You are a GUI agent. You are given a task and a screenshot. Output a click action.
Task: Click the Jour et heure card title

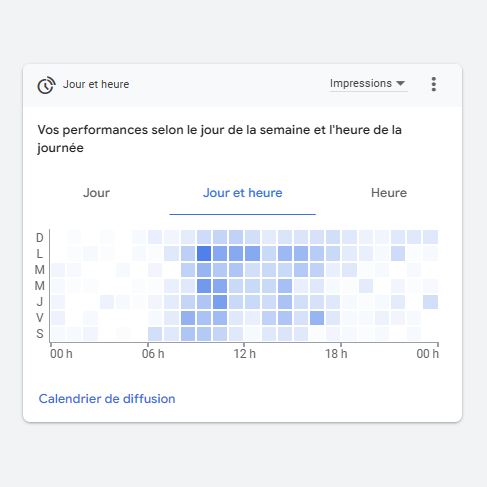point(96,84)
